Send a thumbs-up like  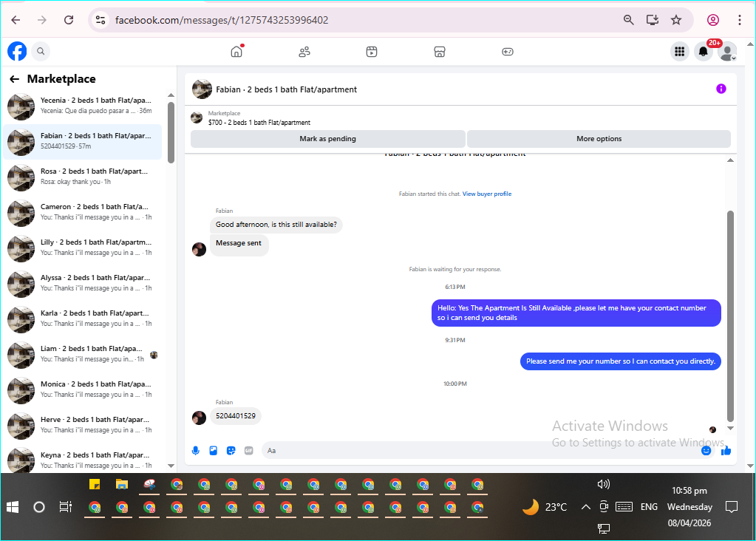pos(726,450)
